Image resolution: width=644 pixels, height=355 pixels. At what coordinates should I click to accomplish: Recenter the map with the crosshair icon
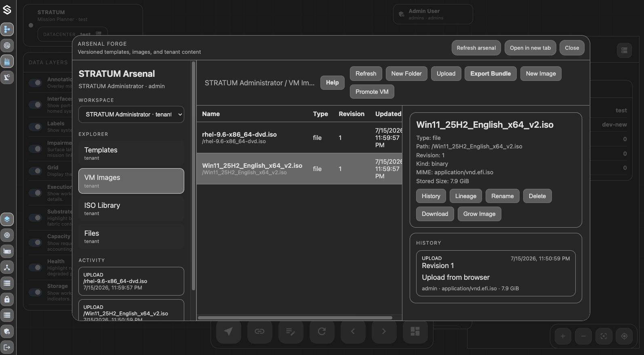[x=624, y=336]
